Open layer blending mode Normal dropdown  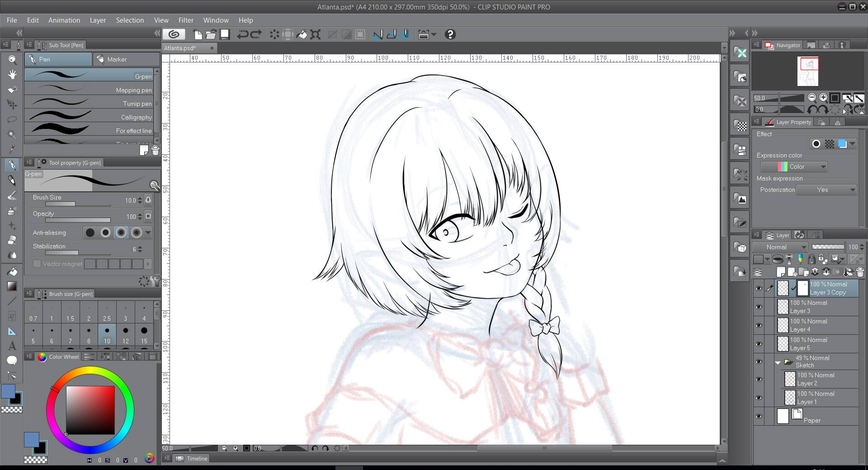click(780, 247)
